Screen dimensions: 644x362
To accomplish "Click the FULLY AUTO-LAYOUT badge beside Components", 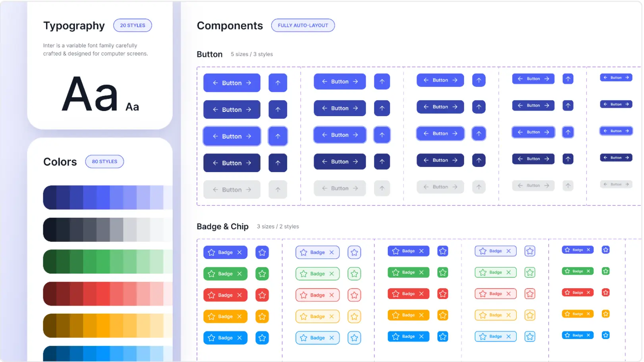I will (x=303, y=25).
